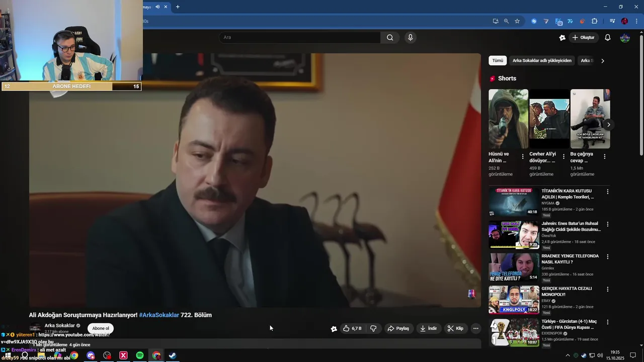Screen dimensions: 644x362
Task: Open Shazam browser extension
Action: (534, 21)
